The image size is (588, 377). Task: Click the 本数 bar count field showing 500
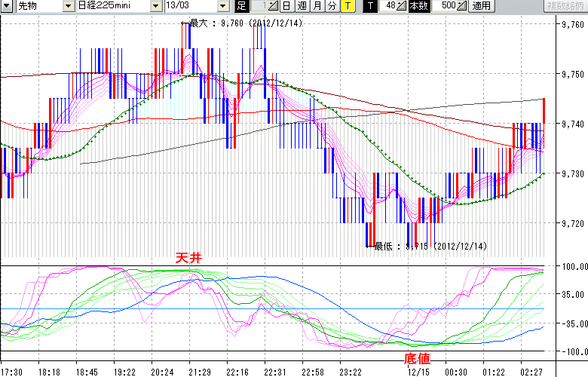click(x=446, y=6)
